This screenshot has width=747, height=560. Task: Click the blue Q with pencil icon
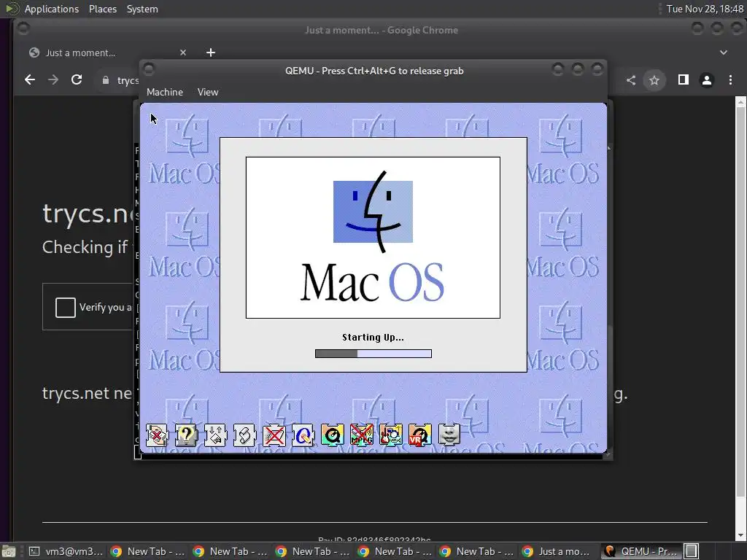pyautogui.click(x=303, y=435)
